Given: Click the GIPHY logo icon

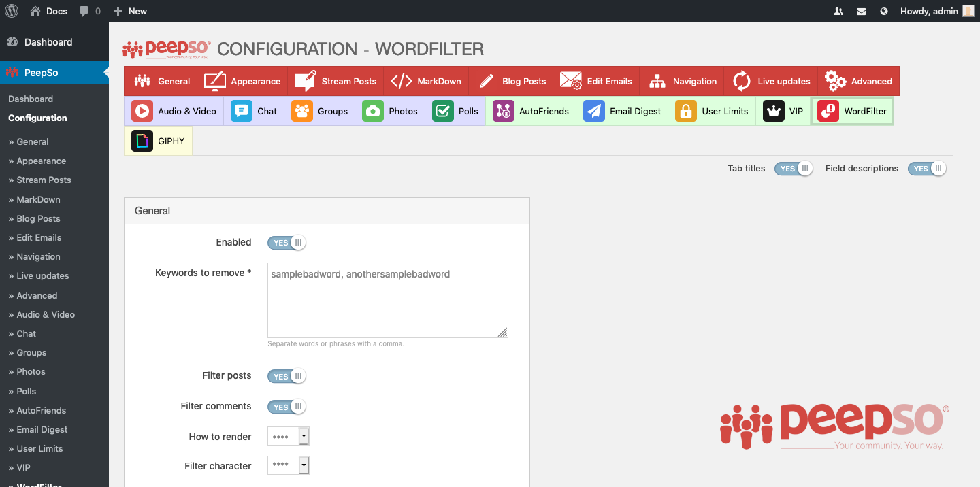Looking at the screenshot, I should point(142,141).
